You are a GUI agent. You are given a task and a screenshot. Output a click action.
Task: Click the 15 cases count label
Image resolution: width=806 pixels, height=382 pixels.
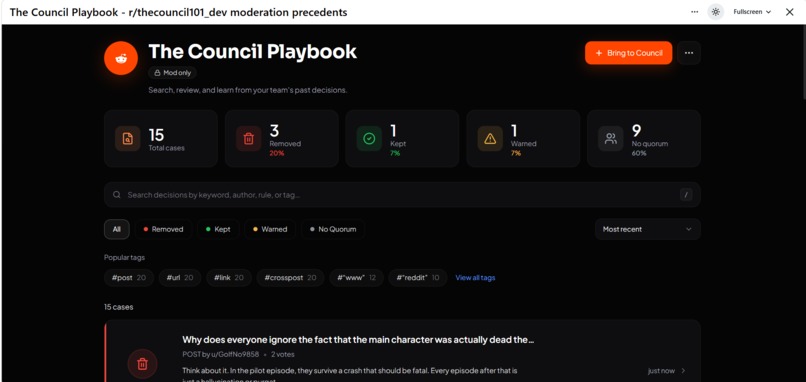pos(118,307)
